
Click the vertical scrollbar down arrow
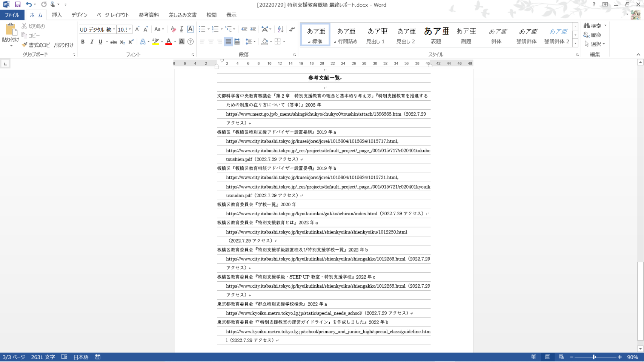coord(640,349)
